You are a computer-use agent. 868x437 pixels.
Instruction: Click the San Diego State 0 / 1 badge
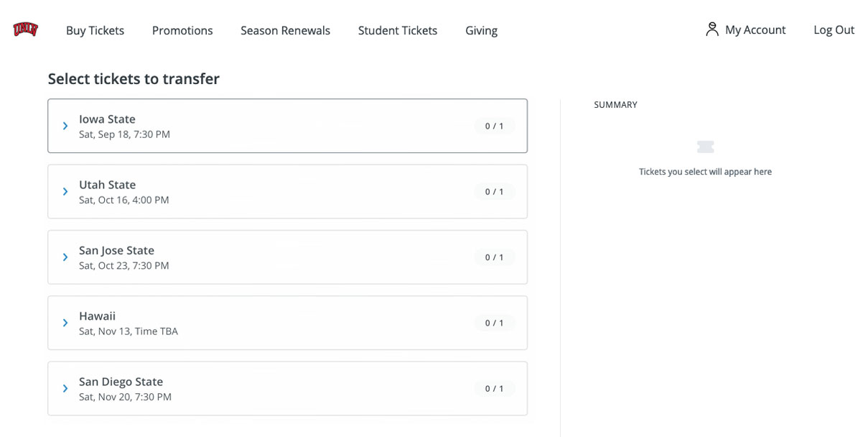494,388
